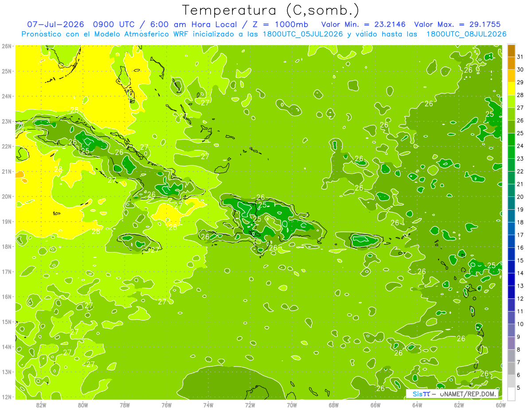Click longitude label 66W
The width and height of the screenshot is (532, 411).
[x=376, y=405]
